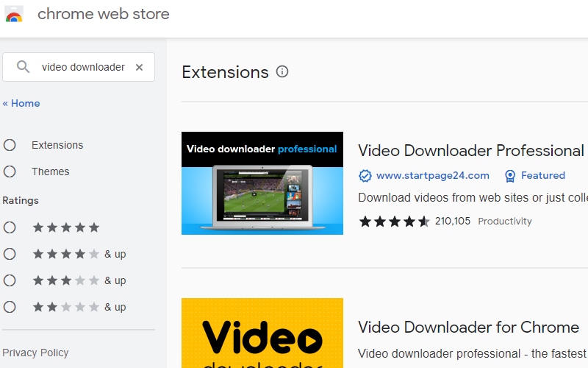Screen dimensions: 588x368
Task: Click the Chrome Web Store rainbow logo
Action: (x=14, y=14)
